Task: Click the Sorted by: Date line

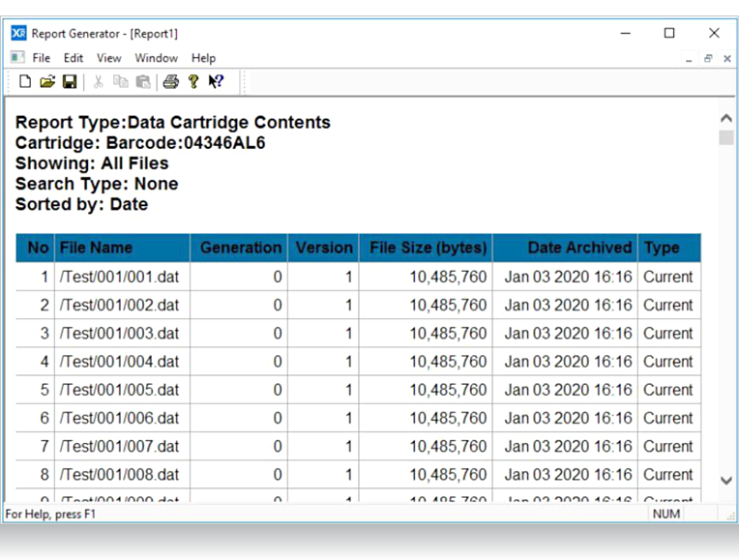Action: pos(81,204)
